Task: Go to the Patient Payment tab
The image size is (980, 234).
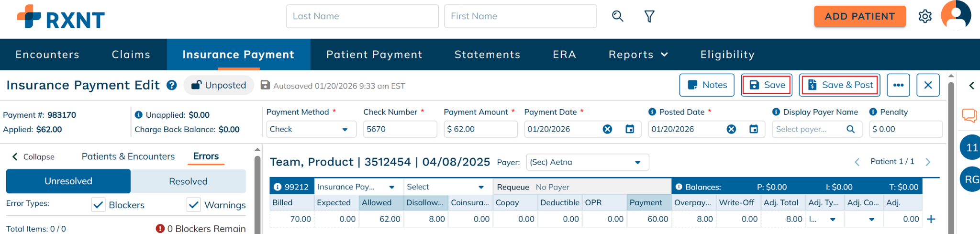Action: [x=374, y=55]
